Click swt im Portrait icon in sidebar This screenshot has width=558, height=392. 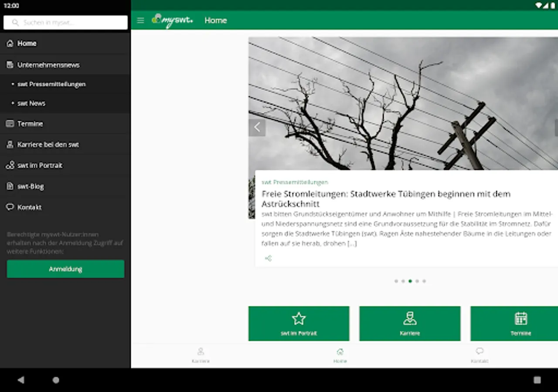pos(10,166)
